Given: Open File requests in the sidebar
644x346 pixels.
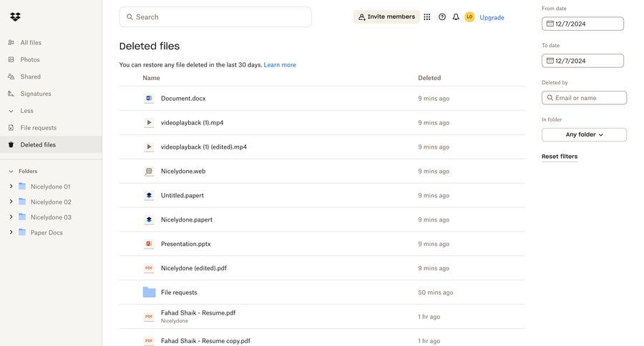Looking at the screenshot, I should pyautogui.click(x=39, y=128).
